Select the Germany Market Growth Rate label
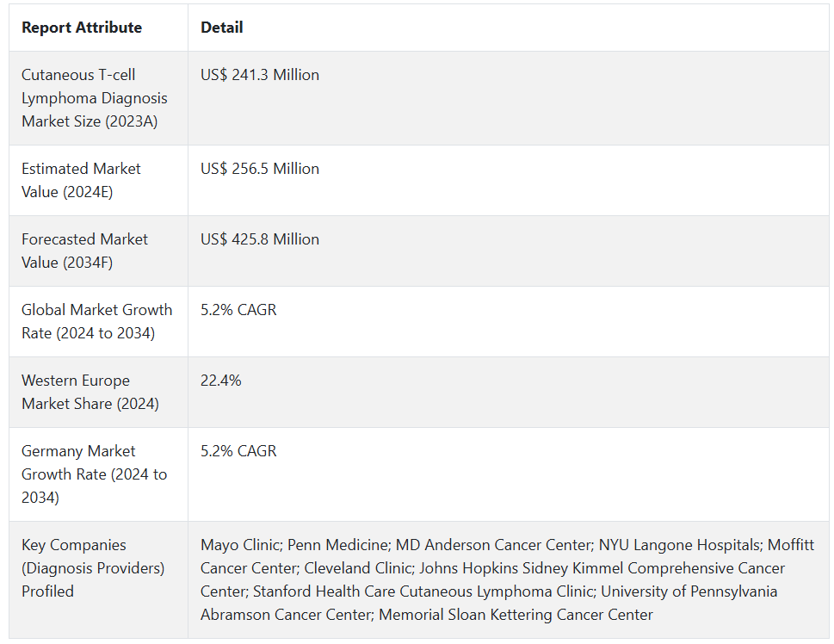The image size is (834, 644). 94,474
